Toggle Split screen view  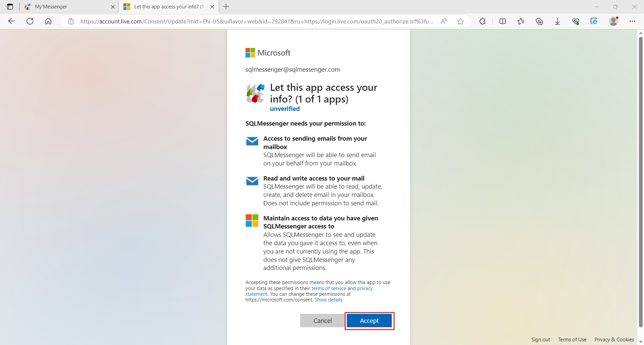coord(502,21)
